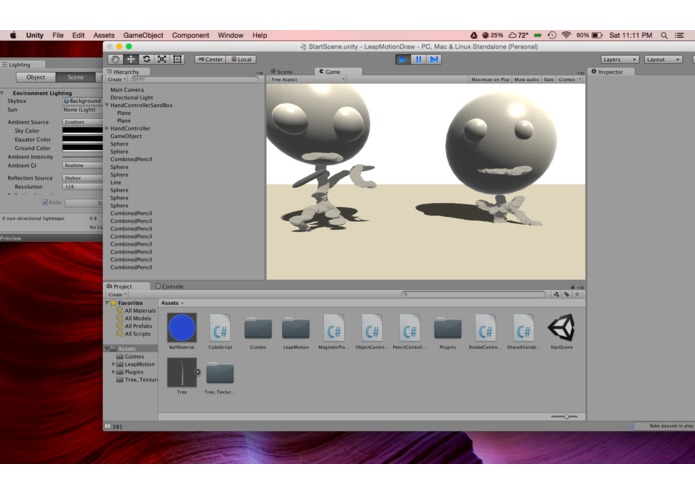This screenshot has width=695, height=494.
Task: Open the File menu
Action: pos(58,35)
